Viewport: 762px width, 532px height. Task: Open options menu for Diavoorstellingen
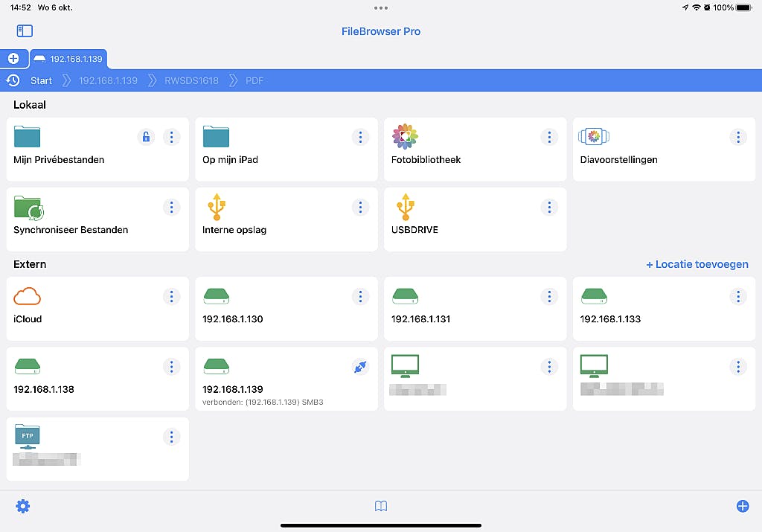738,137
